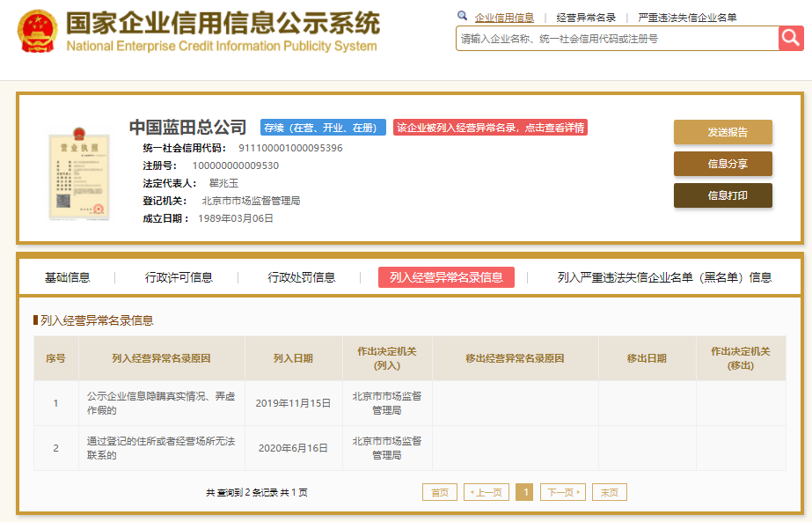Screen dimensions: 812x522
Task: Jump to last page with 末页
Action: pos(610,492)
